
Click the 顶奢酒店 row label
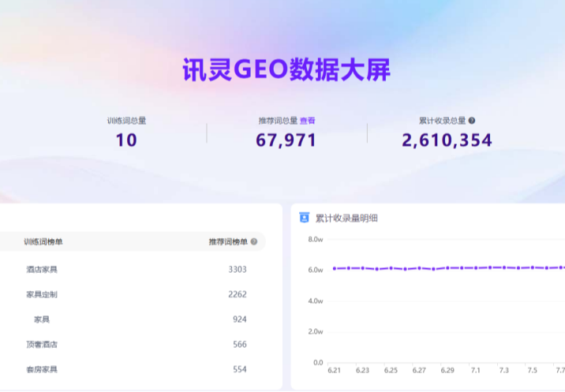(42, 345)
